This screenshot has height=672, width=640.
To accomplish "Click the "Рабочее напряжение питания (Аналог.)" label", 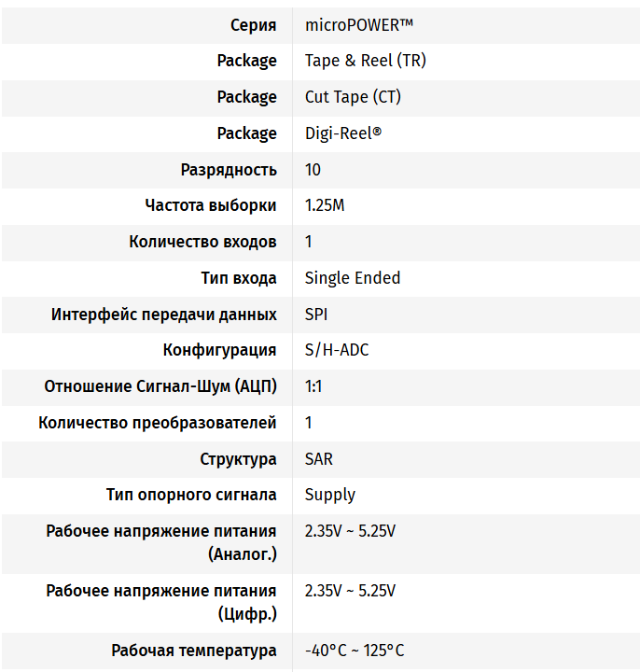I will [x=161, y=542].
